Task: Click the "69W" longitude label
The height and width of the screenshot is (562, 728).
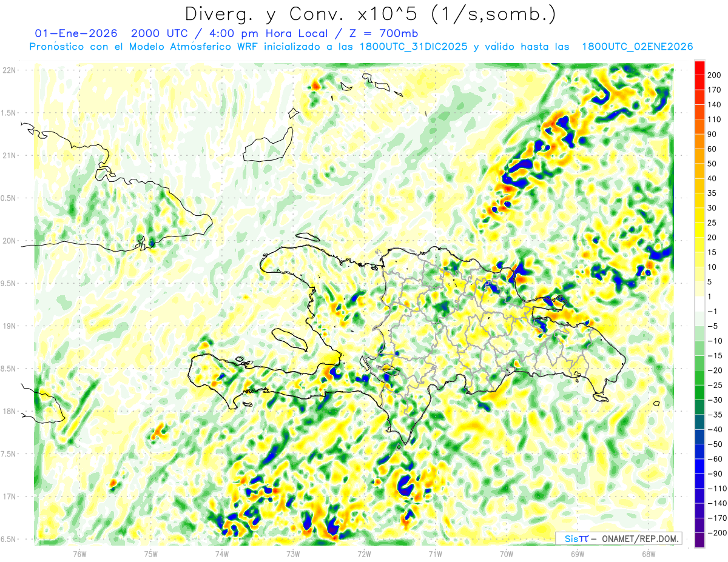Action: click(578, 554)
